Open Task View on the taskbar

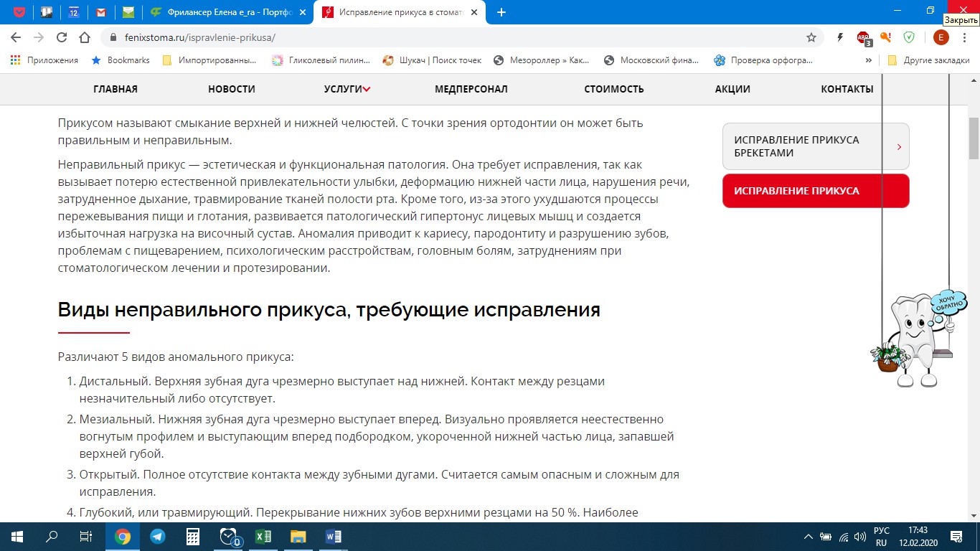[x=86, y=536]
